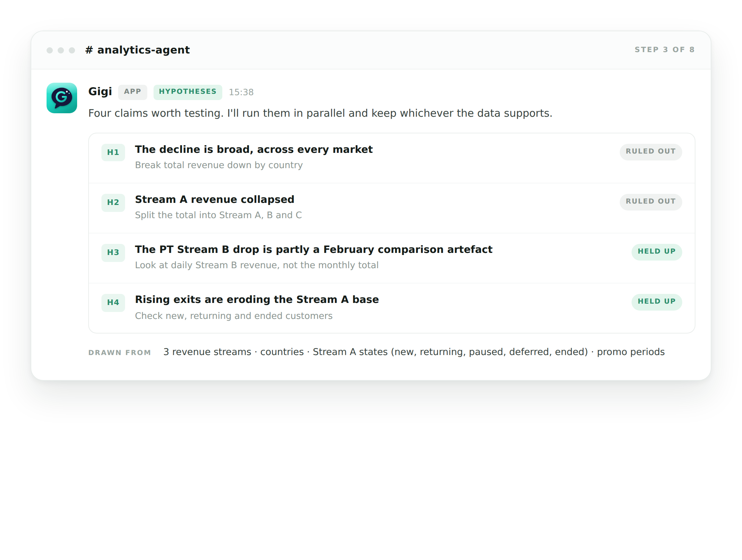The height and width of the screenshot is (560, 742).
Task: Click the APP badge next to Gigi
Action: [x=133, y=92]
